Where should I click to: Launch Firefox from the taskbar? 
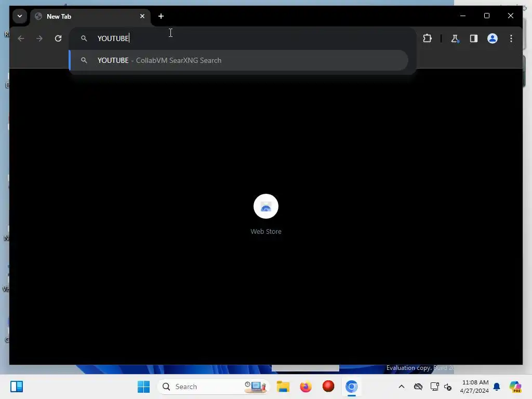305,387
